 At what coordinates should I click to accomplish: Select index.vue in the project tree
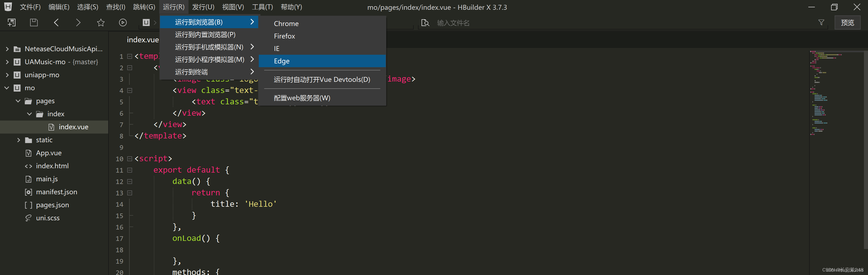[54, 127]
